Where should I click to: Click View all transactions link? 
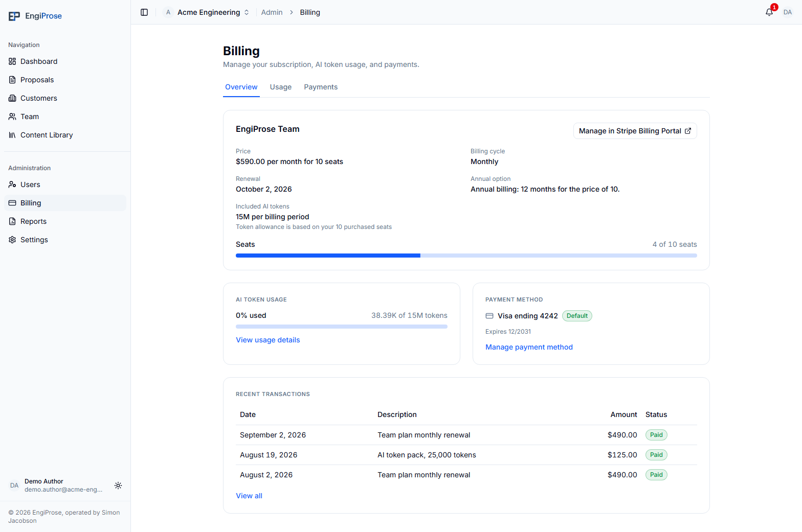[x=249, y=496]
